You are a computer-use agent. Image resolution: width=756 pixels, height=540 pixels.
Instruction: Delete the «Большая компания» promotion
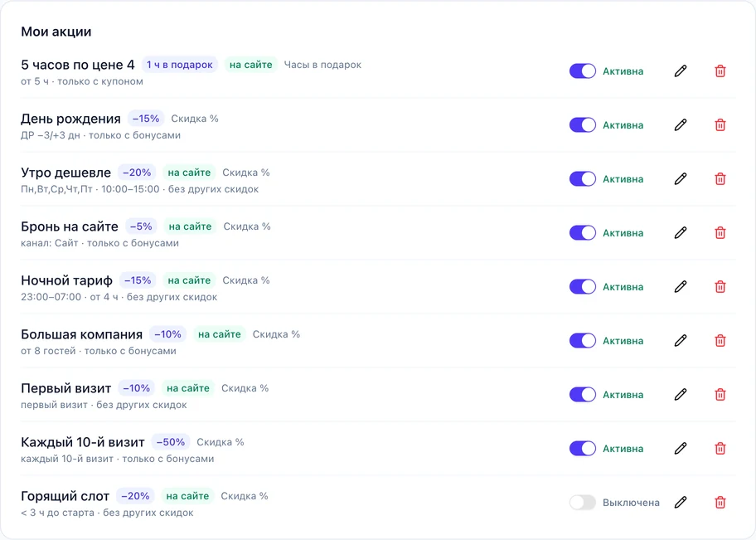[x=720, y=341]
